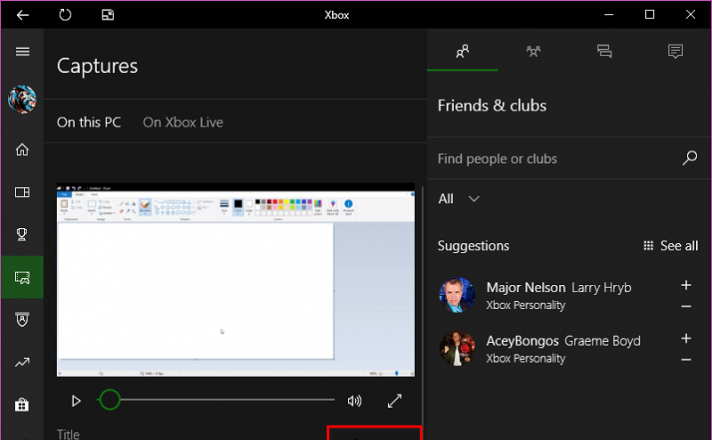The width and height of the screenshot is (712, 440).
Task: Expand video to full screen
Action: tap(394, 401)
